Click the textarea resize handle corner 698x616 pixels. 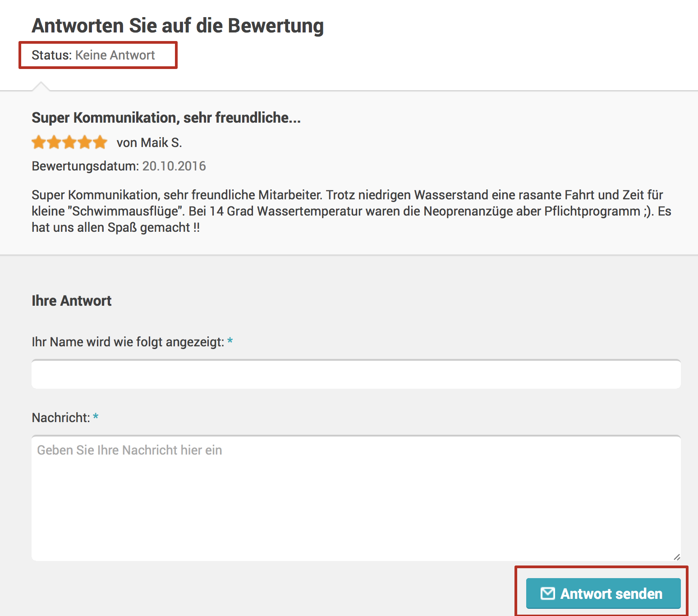676,557
